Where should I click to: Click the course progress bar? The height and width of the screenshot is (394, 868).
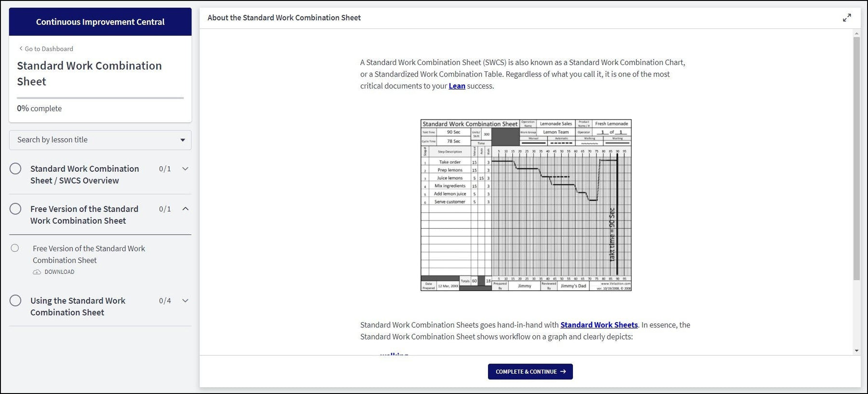(x=100, y=98)
